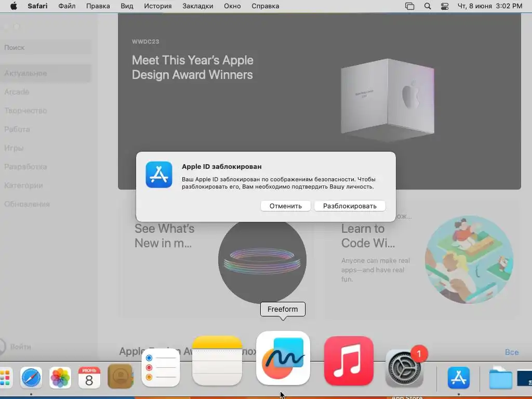Screen dimensions: 532x399
Task: Select Актуальное in App Store sidebar
Action: click(46, 73)
